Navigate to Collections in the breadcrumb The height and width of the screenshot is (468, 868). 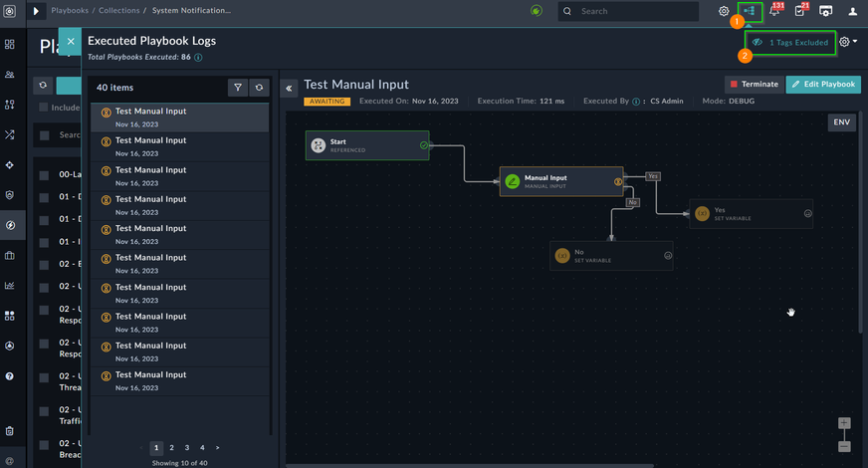click(x=119, y=11)
